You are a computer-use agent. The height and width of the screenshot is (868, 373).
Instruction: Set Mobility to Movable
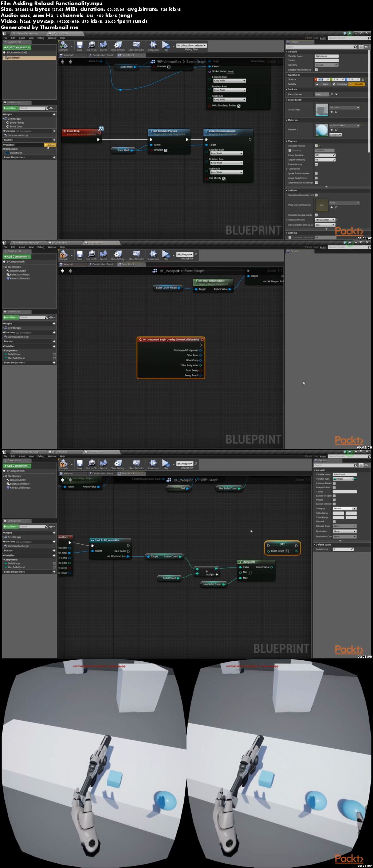pyautogui.click(x=357, y=84)
